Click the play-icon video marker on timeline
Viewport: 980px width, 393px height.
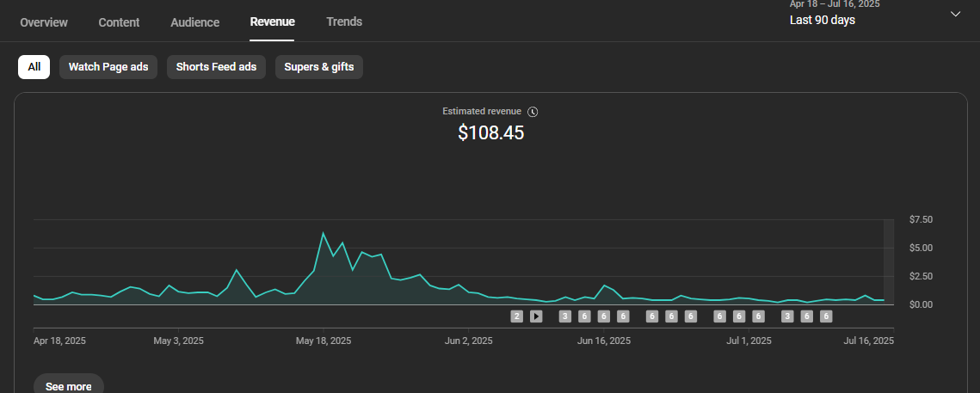[x=536, y=316]
